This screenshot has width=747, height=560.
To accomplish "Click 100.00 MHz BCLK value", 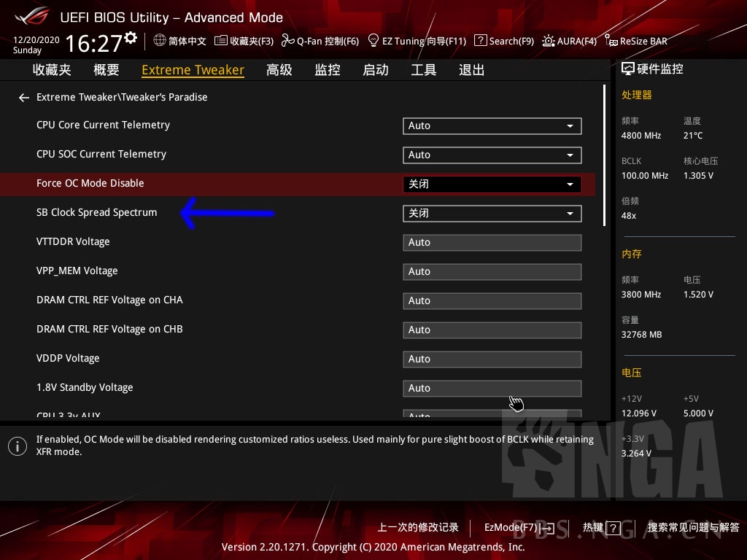I will coord(645,176).
